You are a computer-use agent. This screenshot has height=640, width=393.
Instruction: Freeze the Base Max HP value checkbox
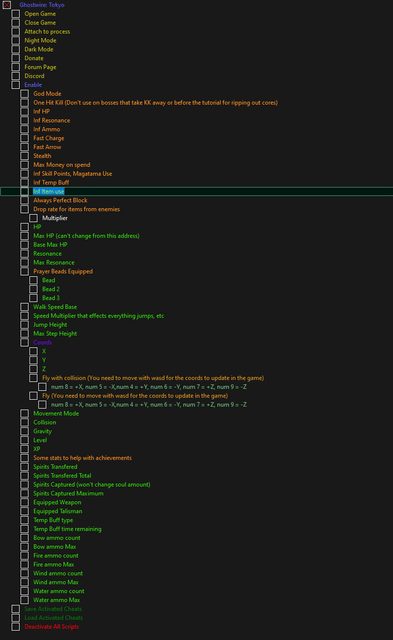click(x=24, y=244)
